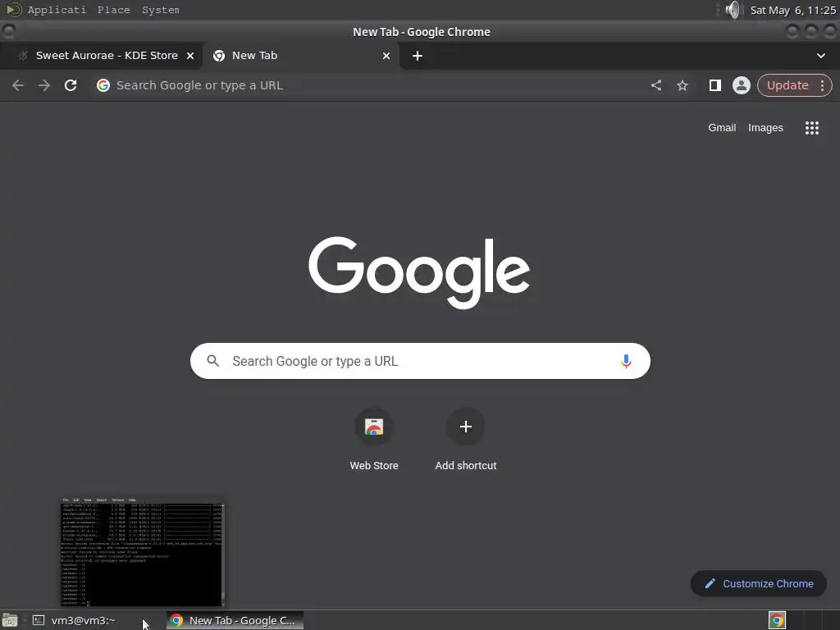Open the System menu

point(161,10)
